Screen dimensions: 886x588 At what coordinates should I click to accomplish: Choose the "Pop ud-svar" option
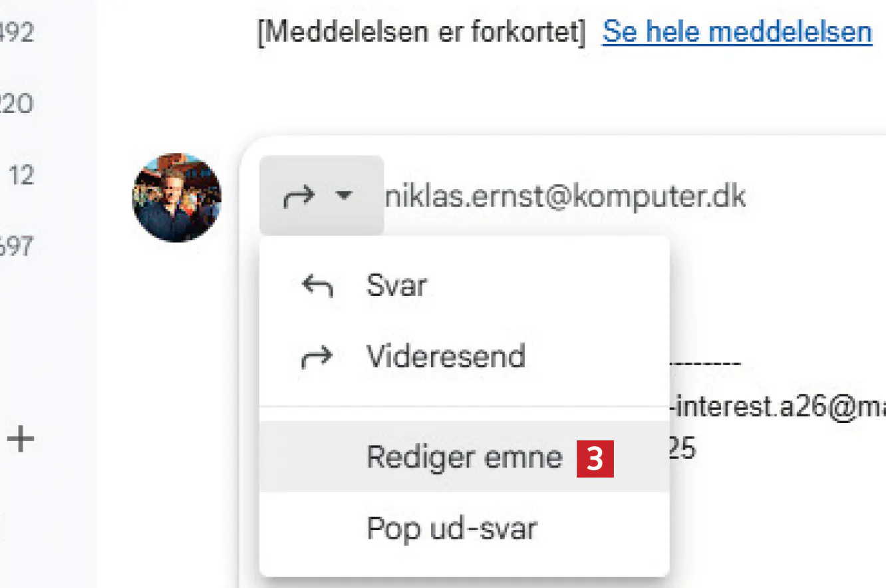click(452, 529)
